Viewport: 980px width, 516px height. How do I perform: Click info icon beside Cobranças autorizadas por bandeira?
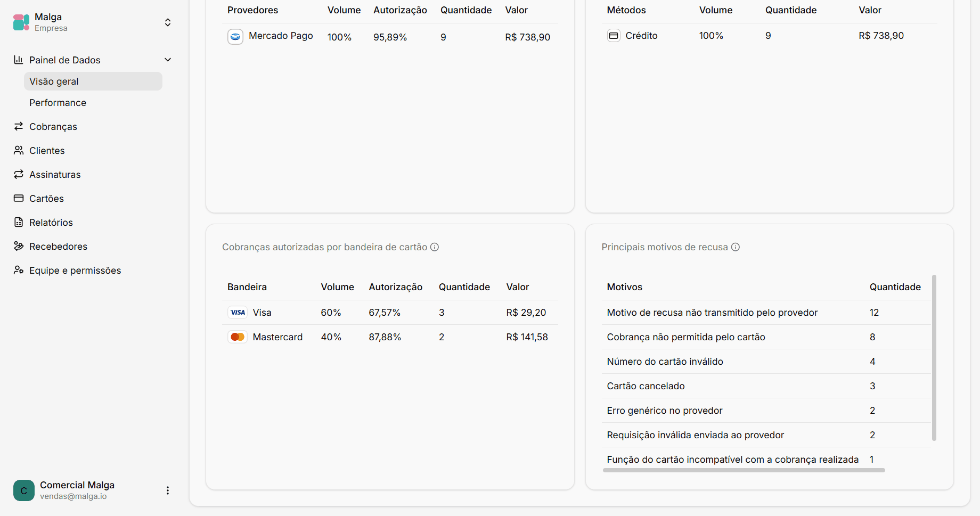[435, 247]
